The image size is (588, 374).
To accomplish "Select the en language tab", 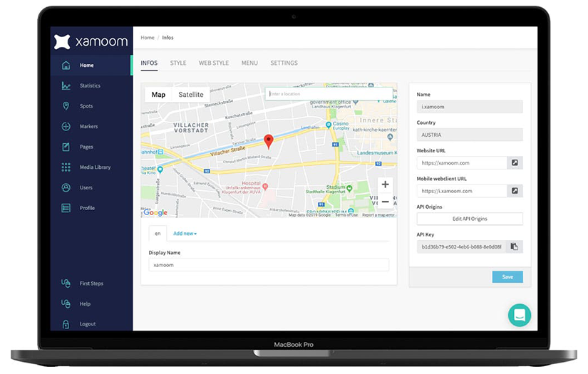I will tap(158, 234).
